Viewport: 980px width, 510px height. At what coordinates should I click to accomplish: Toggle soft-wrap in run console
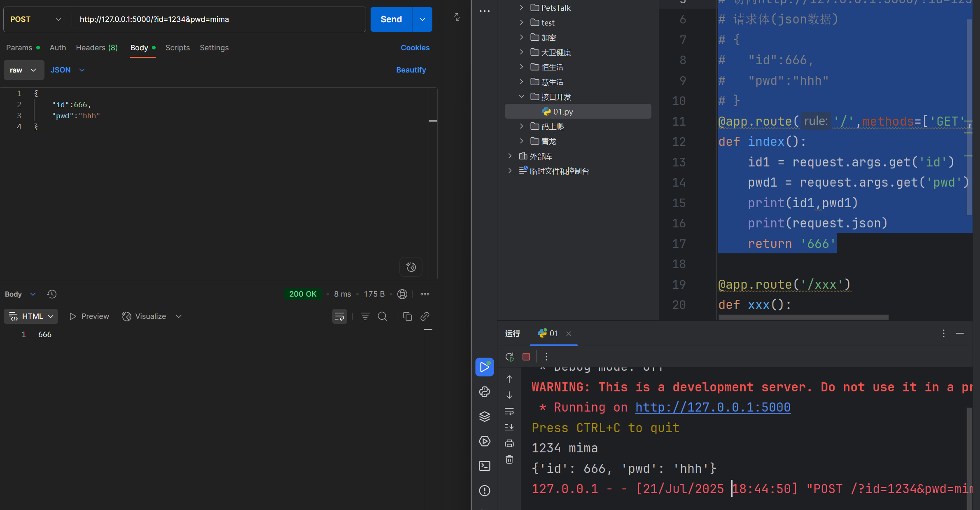[509, 411]
